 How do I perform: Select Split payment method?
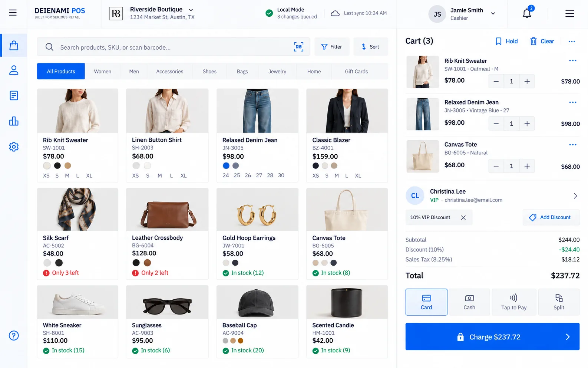point(559,302)
